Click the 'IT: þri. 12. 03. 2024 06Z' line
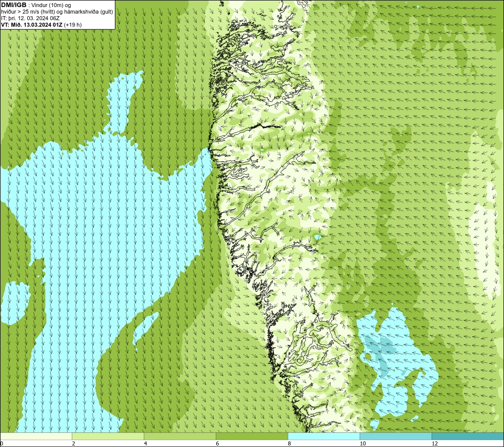504x447 pixels. [30, 18]
